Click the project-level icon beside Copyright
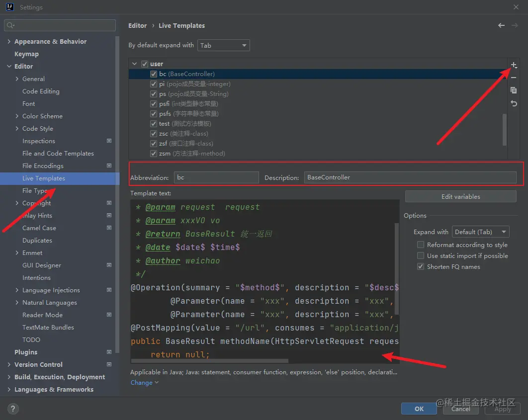This screenshot has width=528, height=420. (109, 203)
